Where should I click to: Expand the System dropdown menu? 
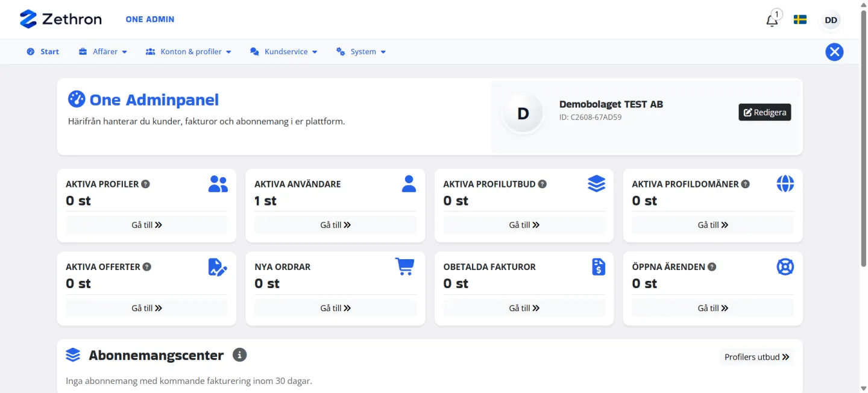(361, 52)
